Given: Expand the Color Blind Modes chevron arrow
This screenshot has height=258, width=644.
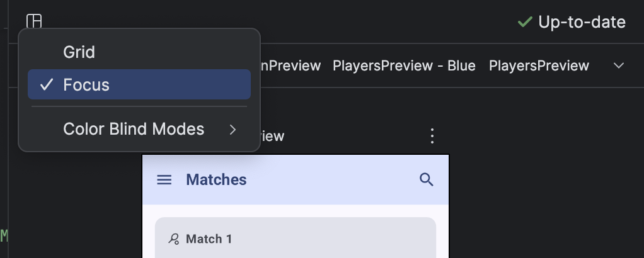Looking at the screenshot, I should 233,130.
